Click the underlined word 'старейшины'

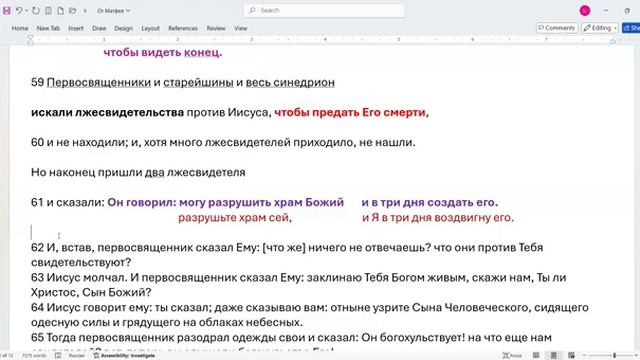point(198,82)
